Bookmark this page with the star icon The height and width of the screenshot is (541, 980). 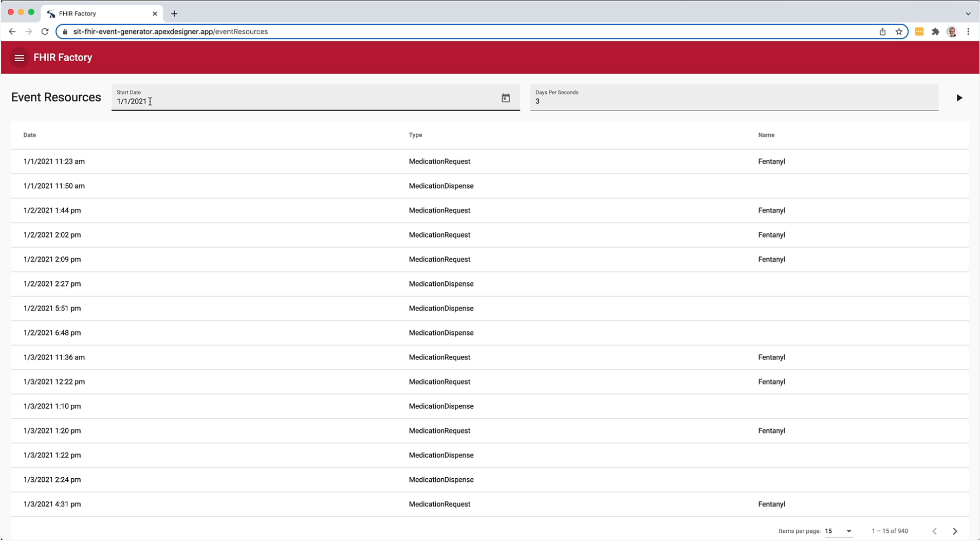(x=899, y=31)
